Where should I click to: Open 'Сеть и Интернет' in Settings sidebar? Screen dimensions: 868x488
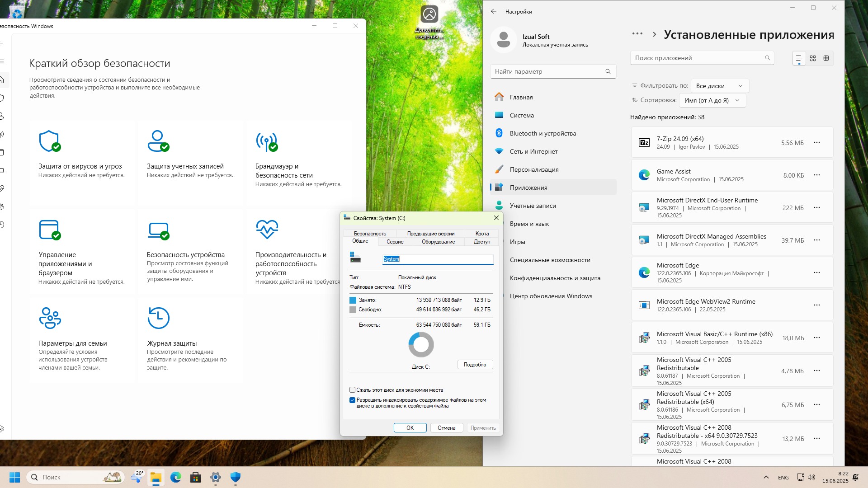(x=553, y=151)
